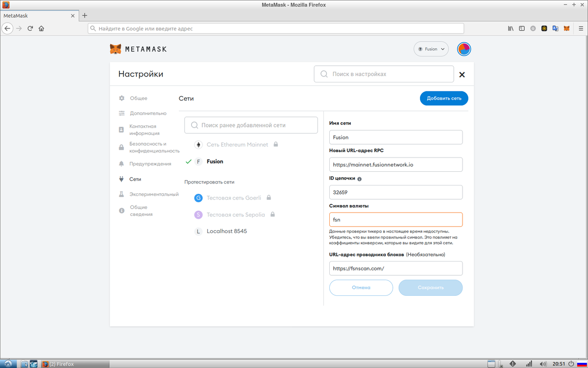
Task: Click the bell icon for Предупреждения
Action: click(122, 164)
